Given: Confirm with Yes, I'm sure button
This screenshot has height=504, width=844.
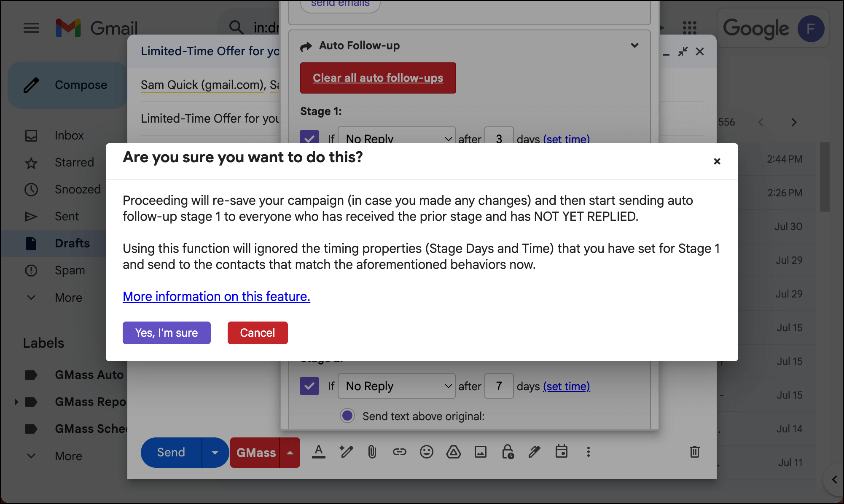Looking at the screenshot, I should point(167,333).
